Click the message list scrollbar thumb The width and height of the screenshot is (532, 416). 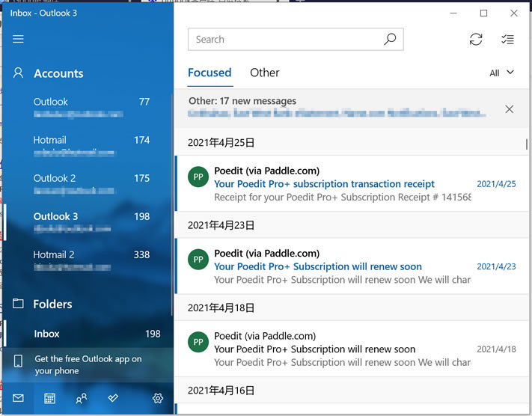point(527,144)
